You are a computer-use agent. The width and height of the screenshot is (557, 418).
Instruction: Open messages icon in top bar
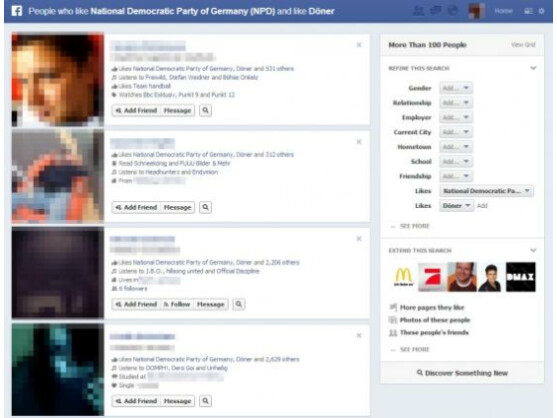click(x=436, y=11)
